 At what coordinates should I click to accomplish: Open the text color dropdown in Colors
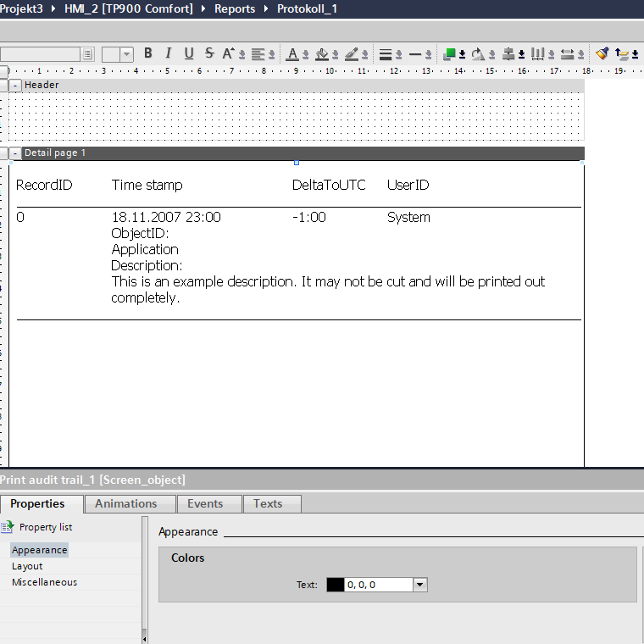click(x=419, y=585)
